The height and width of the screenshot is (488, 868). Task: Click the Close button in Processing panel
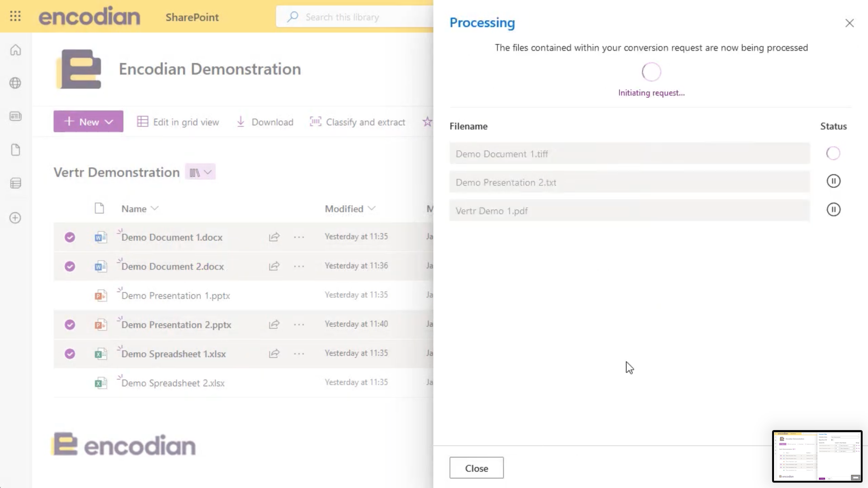coord(476,468)
